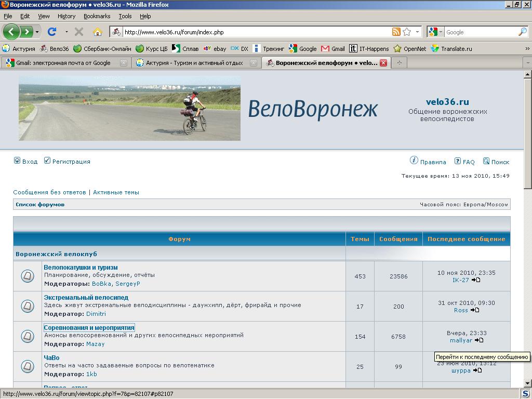The height and width of the screenshot is (399, 532).
Task: Go to latest post icon next to IK-27
Action: [x=476, y=280]
